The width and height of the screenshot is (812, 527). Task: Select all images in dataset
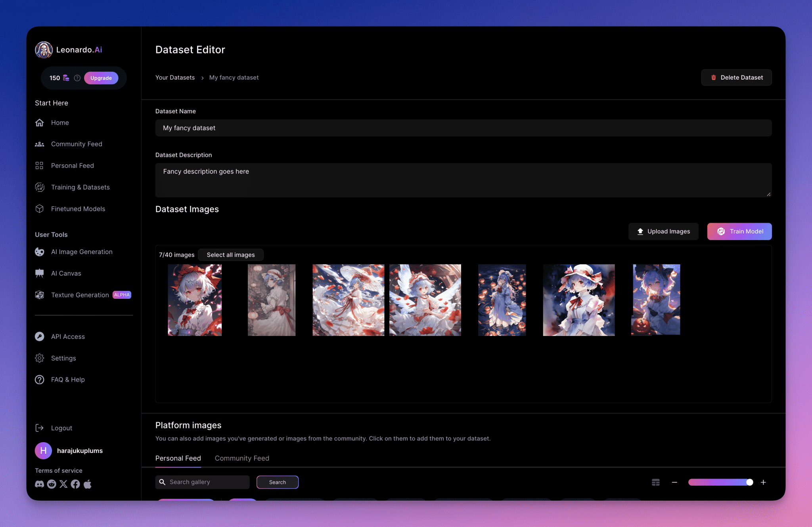[231, 254]
